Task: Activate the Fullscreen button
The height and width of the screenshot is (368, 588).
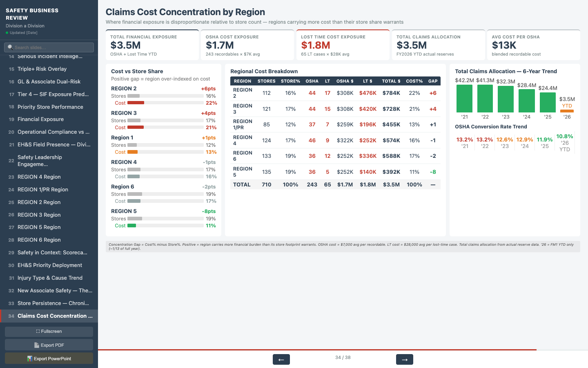Action: [x=49, y=331]
